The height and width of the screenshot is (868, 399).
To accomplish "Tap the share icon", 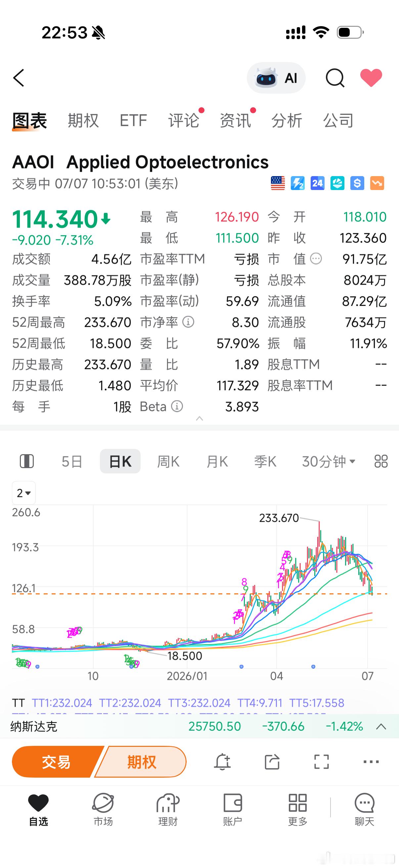I will (x=272, y=761).
